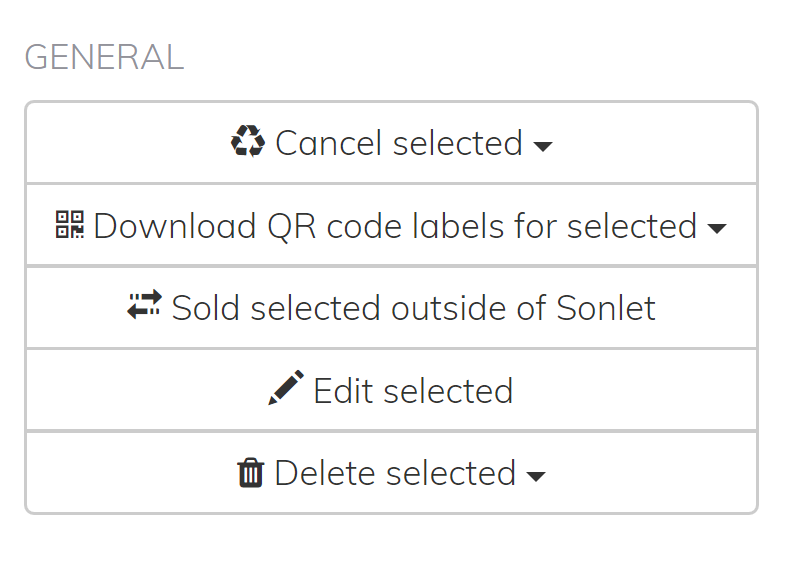This screenshot has width=790, height=563.
Task: Download QR code labels for selected
Action: click(x=393, y=226)
